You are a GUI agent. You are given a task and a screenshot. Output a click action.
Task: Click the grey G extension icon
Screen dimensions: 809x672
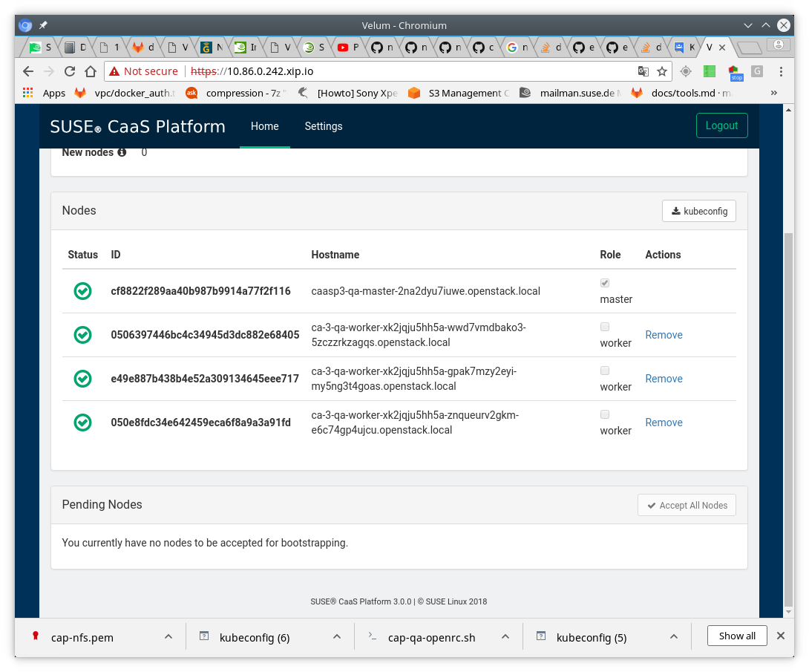click(x=757, y=71)
